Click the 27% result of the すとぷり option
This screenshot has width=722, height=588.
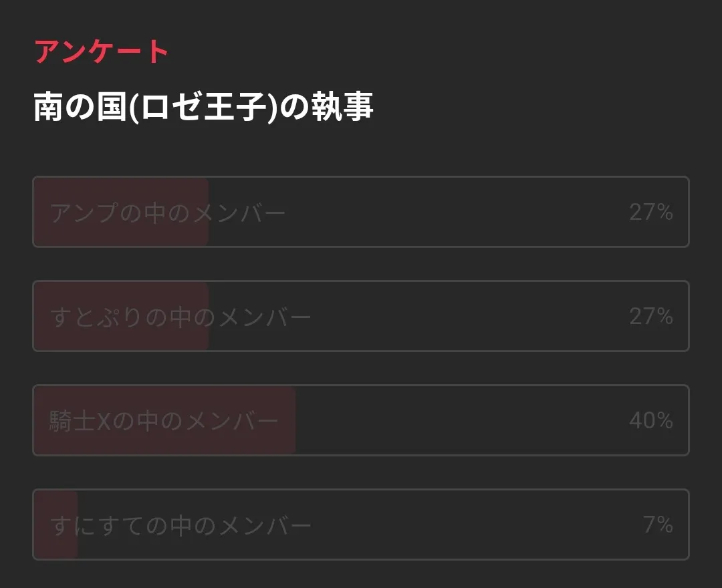pos(650,316)
